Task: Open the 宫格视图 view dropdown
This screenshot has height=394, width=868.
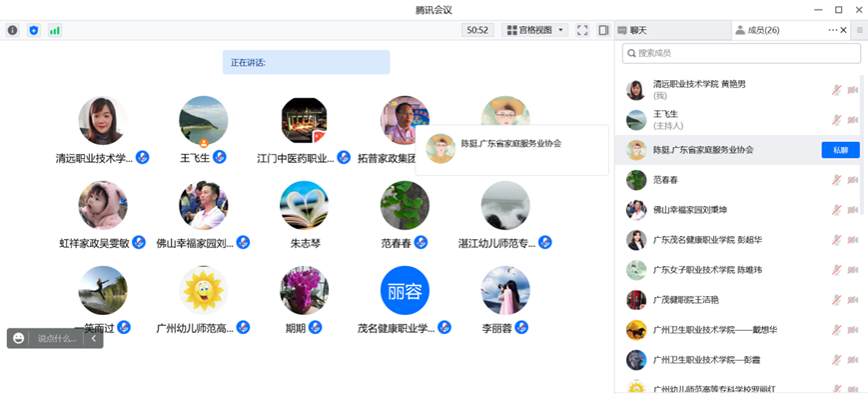Action: pyautogui.click(x=534, y=30)
